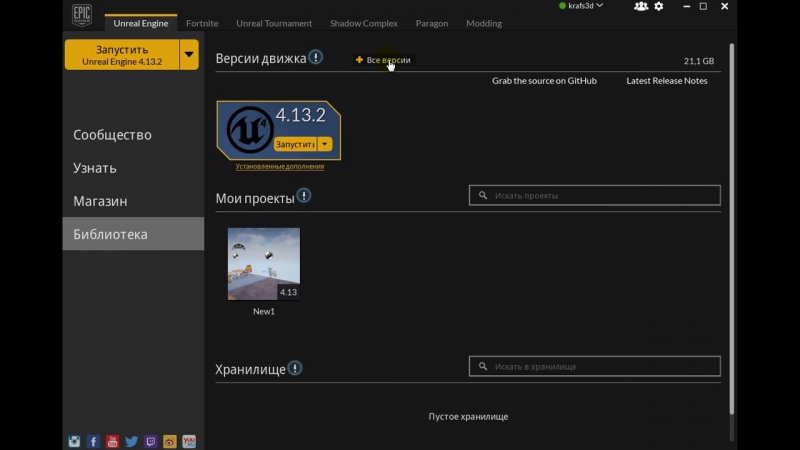Switch to the Unreal Engine tab
Screen dimensions: 800x450
141,23
